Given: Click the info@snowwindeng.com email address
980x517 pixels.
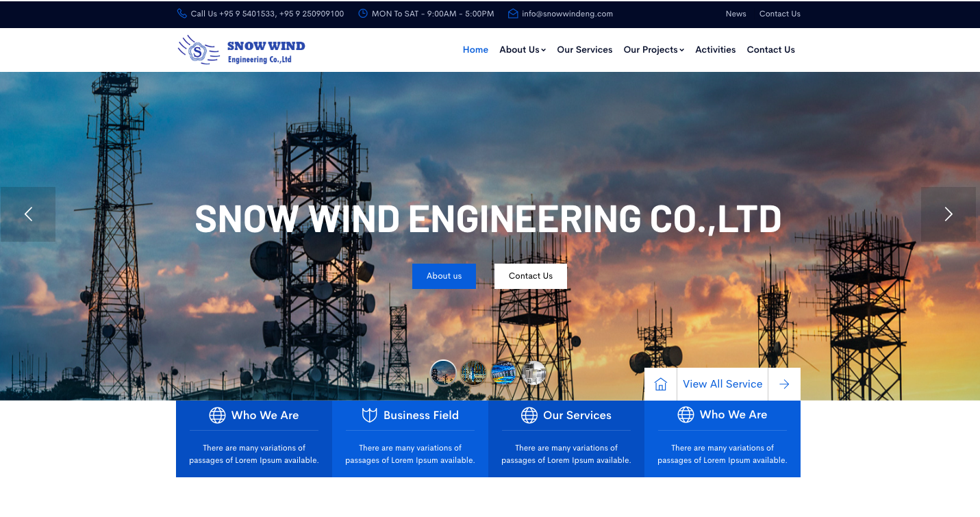Looking at the screenshot, I should (x=567, y=14).
